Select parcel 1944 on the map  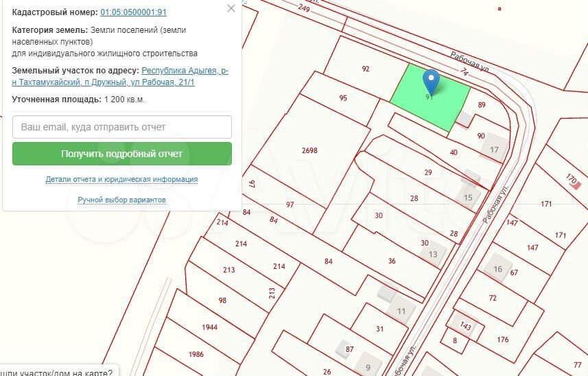(x=210, y=327)
